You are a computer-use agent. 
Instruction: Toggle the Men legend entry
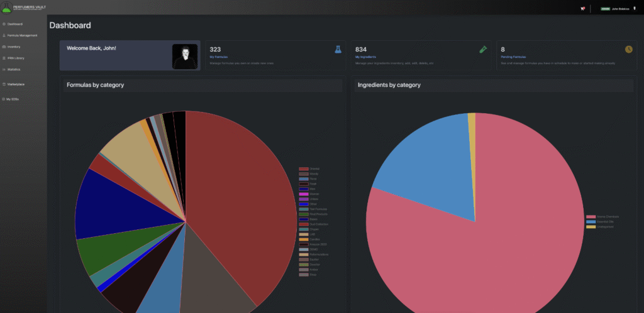coord(306,189)
